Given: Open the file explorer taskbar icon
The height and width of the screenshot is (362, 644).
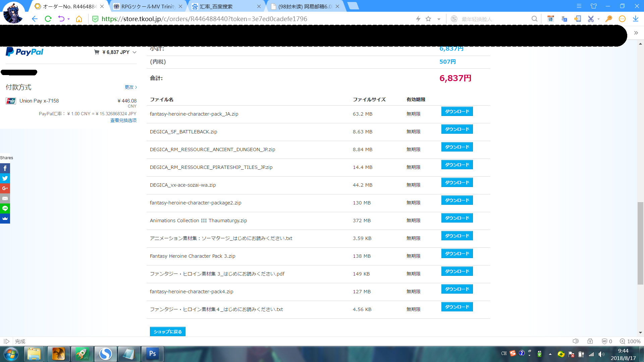Looking at the screenshot, I should 34,354.
